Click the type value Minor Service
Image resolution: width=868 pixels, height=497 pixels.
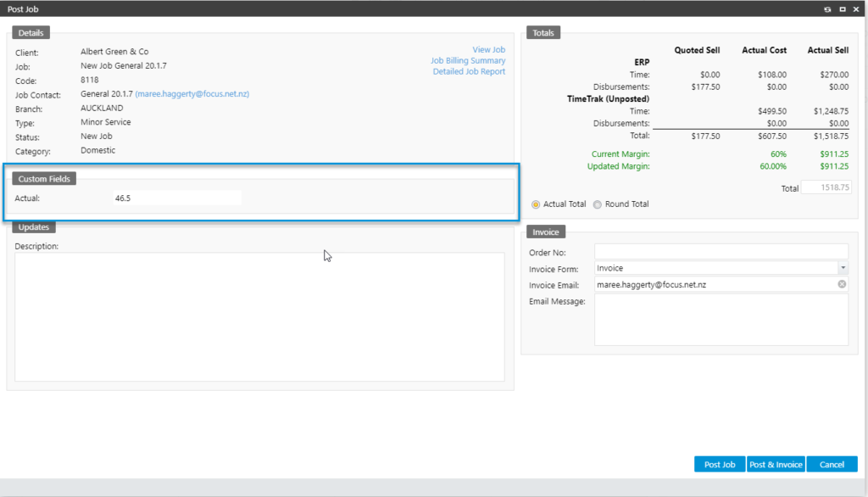[x=106, y=122]
